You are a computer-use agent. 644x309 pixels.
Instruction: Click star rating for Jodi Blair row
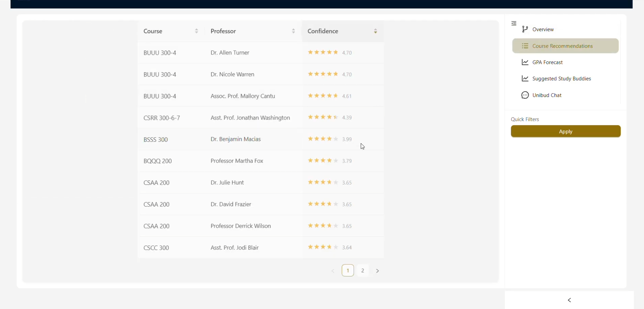pyautogui.click(x=323, y=247)
